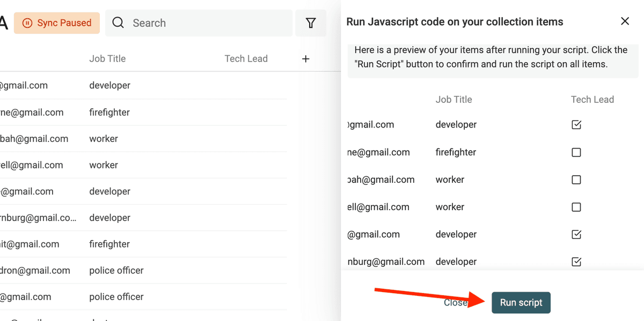Select the rnburg@gmail.co… email cell

tap(38, 218)
